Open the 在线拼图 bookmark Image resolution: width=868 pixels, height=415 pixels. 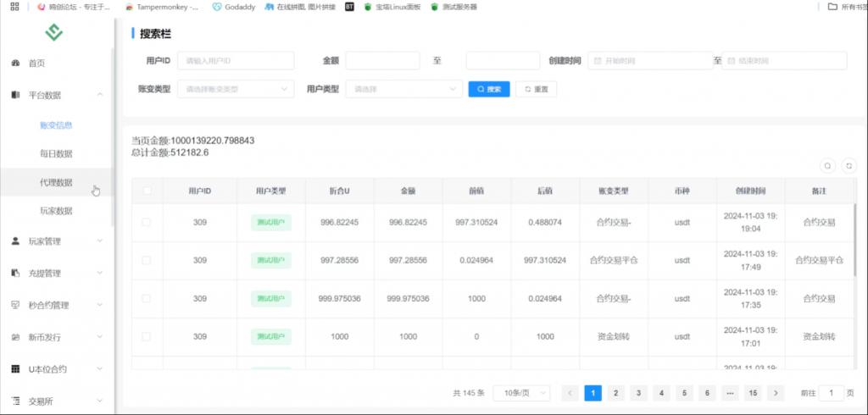click(300, 7)
